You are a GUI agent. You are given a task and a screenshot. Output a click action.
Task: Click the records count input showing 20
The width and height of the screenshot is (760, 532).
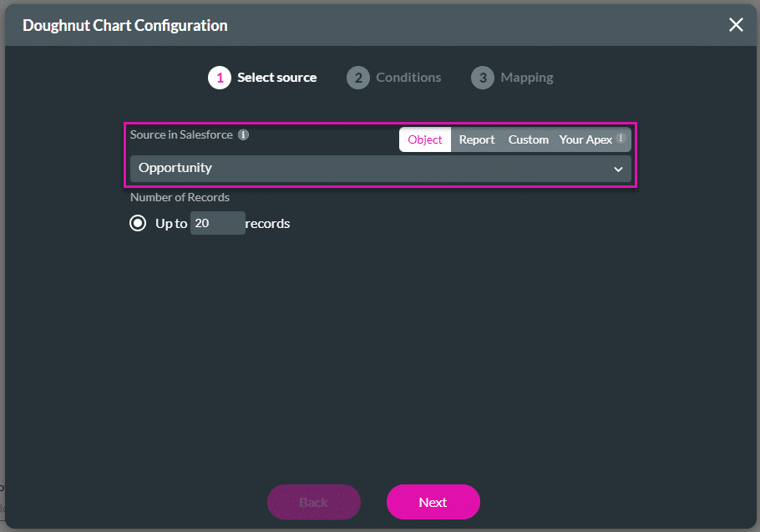(217, 223)
